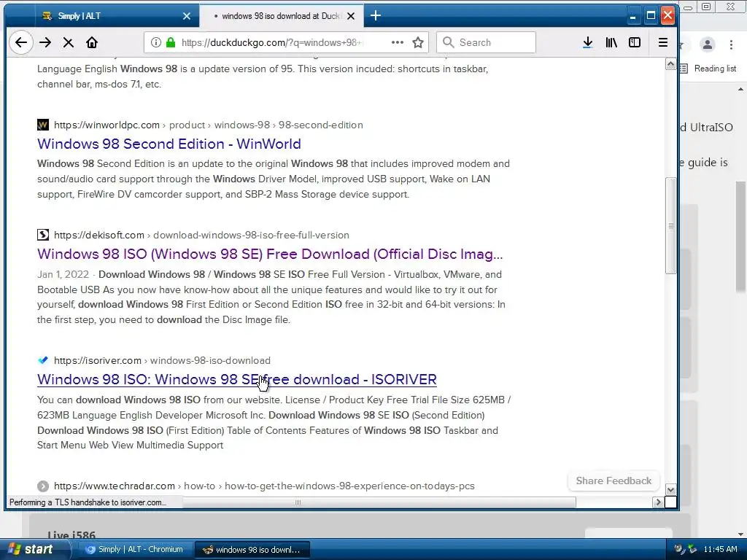Click the horizontal scrollbar right arrow
Viewport: 747px width, 560px height.
[x=658, y=502]
